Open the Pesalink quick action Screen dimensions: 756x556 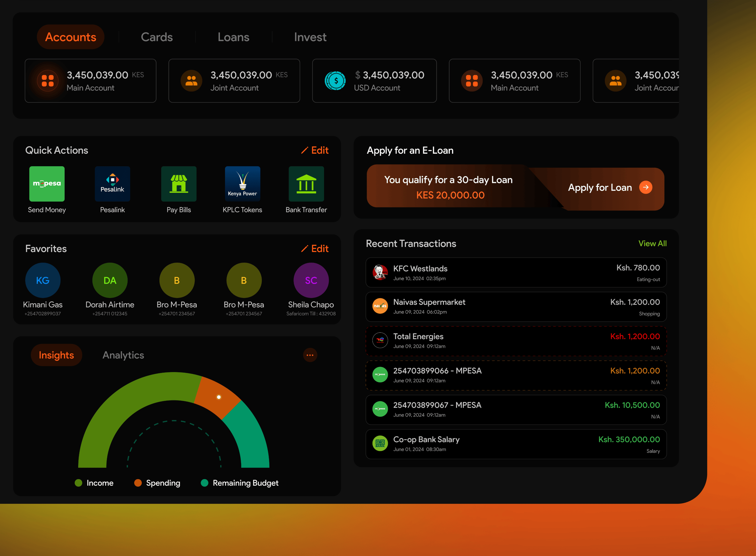pyautogui.click(x=112, y=184)
